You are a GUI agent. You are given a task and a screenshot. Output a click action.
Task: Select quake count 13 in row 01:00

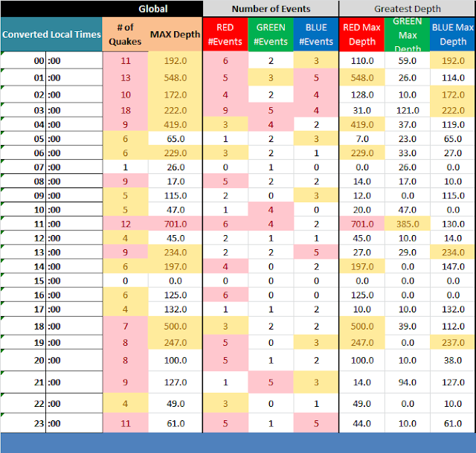125,77
